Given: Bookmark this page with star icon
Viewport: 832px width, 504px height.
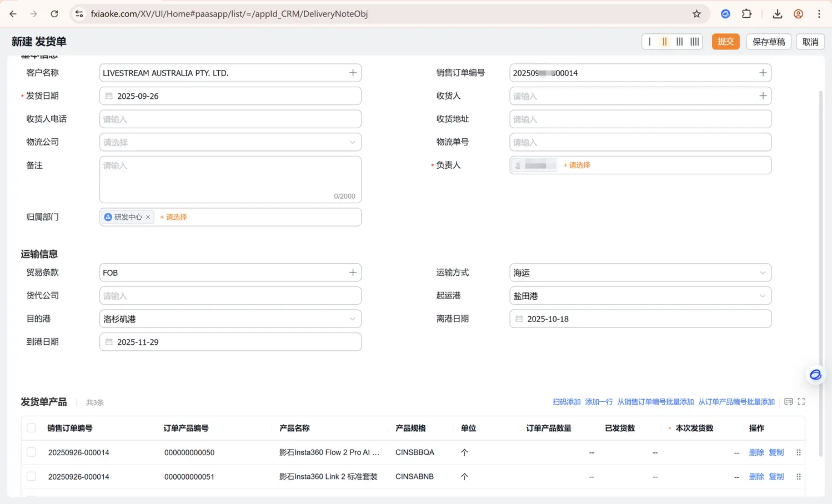Looking at the screenshot, I should tap(697, 14).
